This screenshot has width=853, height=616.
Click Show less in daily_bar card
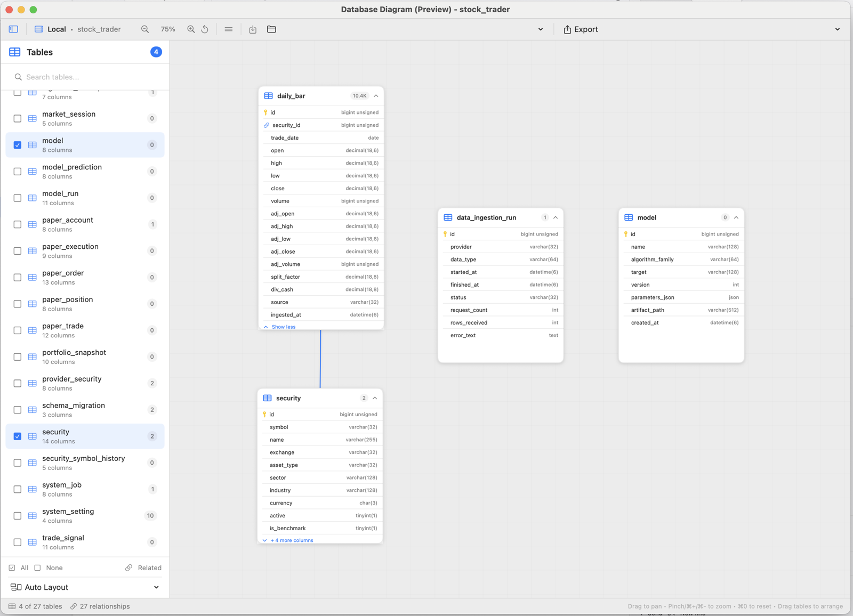pyautogui.click(x=284, y=327)
